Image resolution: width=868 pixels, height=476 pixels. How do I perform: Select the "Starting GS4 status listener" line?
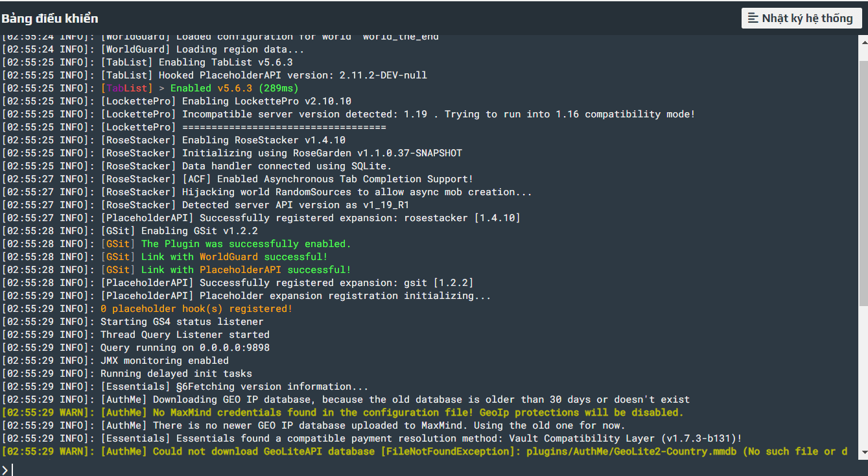182,322
